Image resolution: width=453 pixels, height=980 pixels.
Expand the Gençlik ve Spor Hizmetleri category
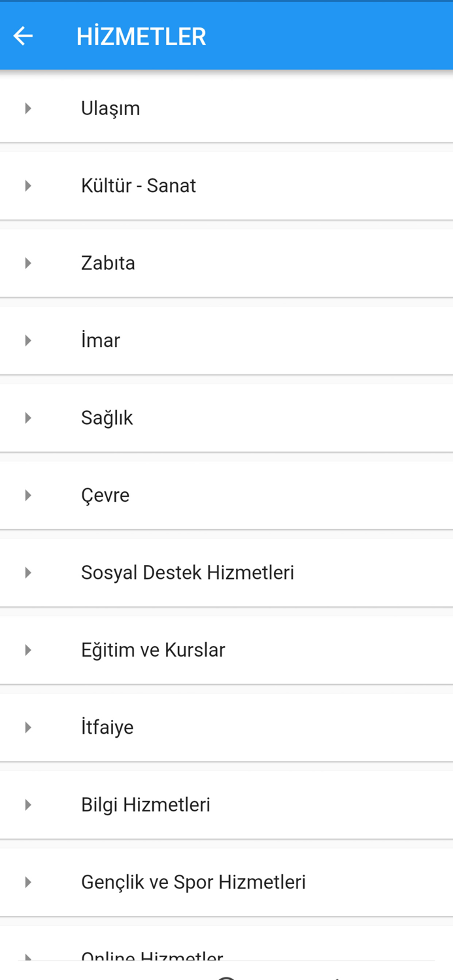click(x=193, y=881)
